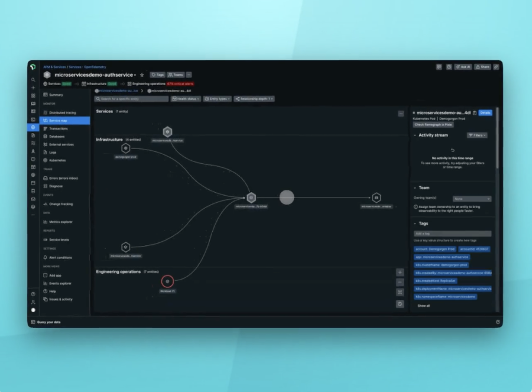The image size is (532, 392).
Task: Click the red Workload node in Engineering operations
Action: pyautogui.click(x=167, y=281)
